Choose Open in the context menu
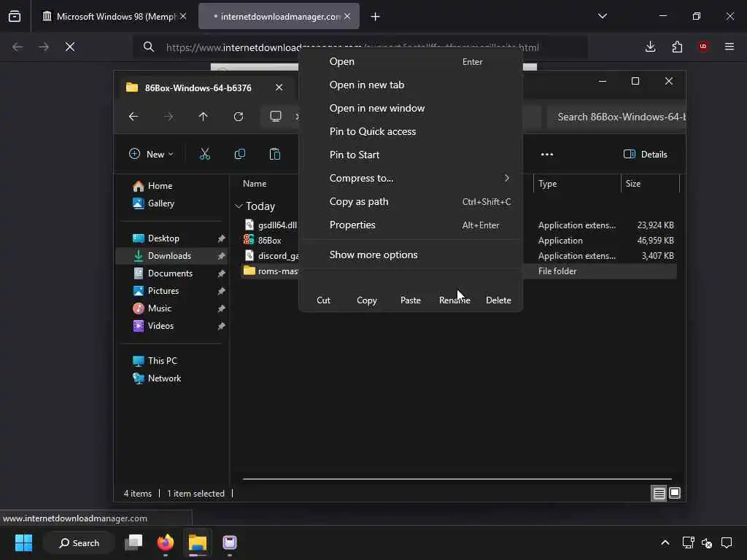The image size is (747, 560). (x=411, y=61)
